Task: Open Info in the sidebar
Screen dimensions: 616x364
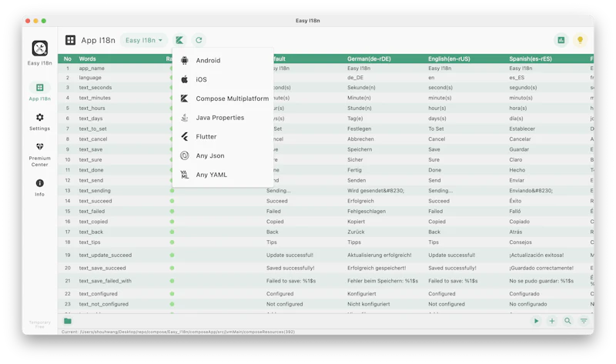Action: (x=40, y=187)
